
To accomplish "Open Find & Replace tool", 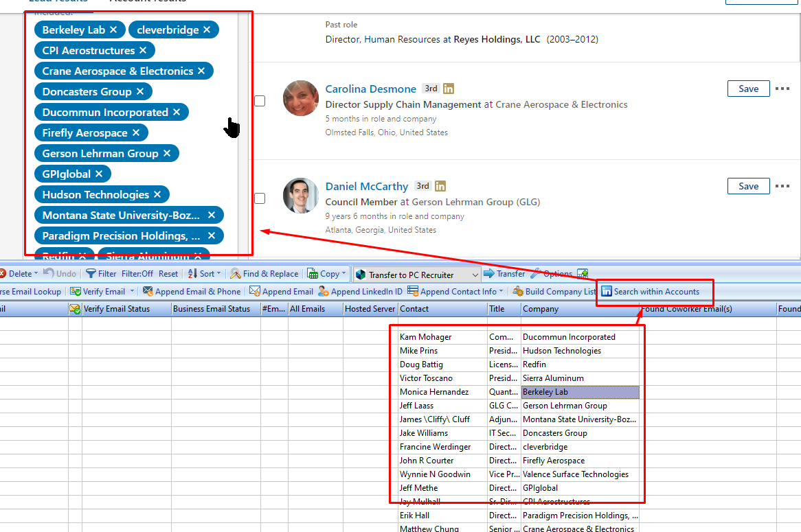I will click(264, 274).
